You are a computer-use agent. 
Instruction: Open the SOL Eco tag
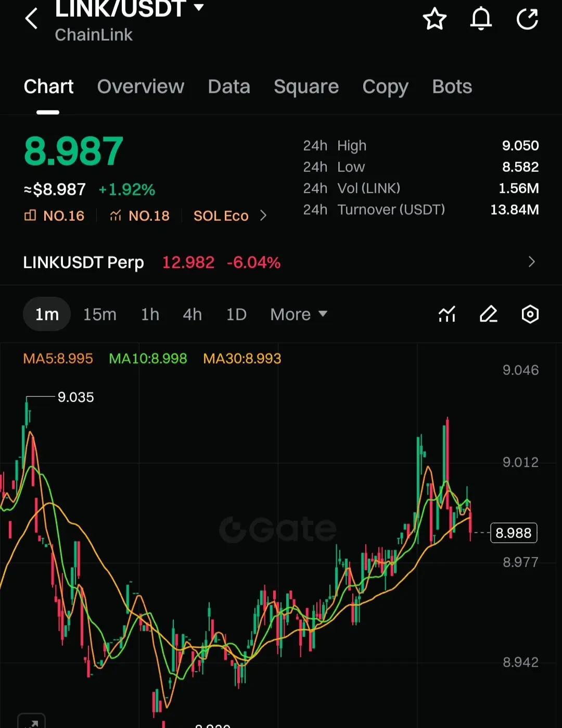221,216
